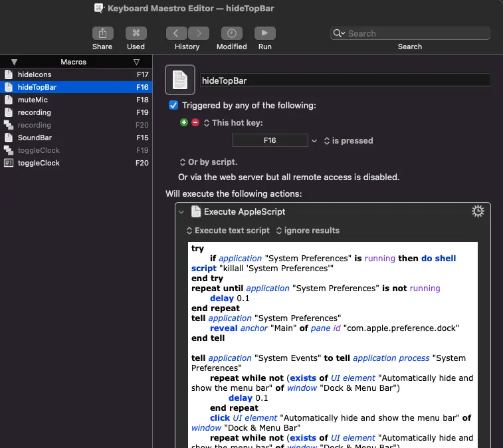
Task: Click the Execute AppleScript action title
Action: [245, 212]
